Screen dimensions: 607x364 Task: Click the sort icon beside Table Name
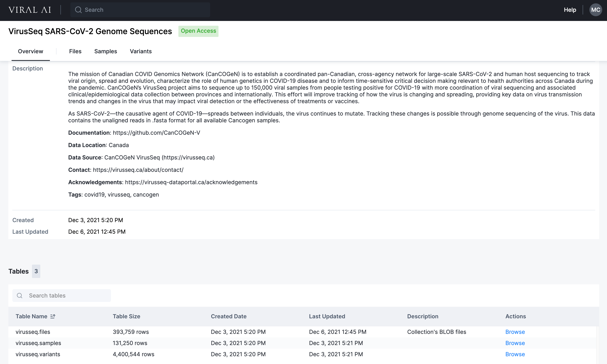pyautogui.click(x=53, y=317)
